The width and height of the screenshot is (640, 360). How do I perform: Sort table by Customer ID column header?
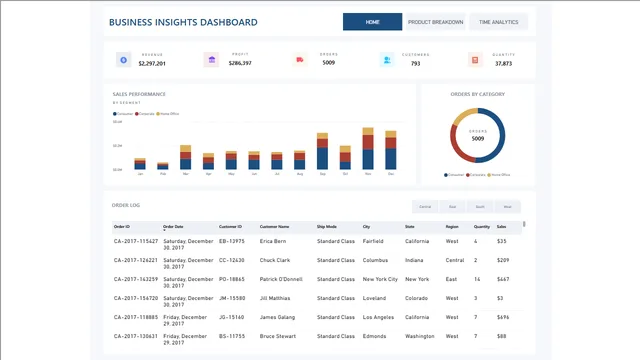[230, 227]
